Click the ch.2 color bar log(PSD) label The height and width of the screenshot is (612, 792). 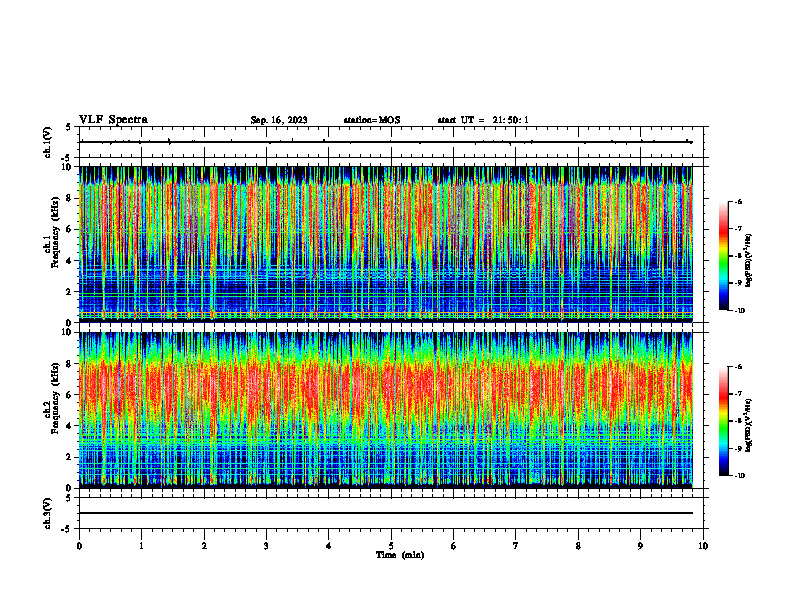click(749, 426)
